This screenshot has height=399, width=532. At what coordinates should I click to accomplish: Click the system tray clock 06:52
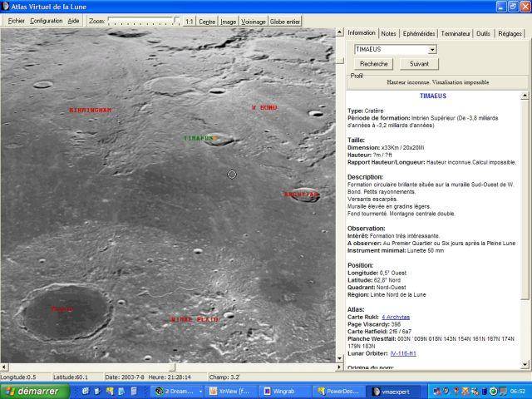[x=517, y=392]
